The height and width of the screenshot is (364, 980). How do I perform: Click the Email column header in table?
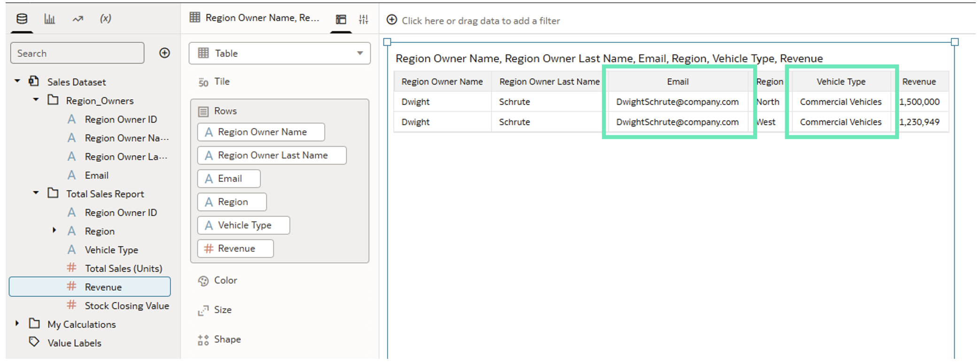click(677, 82)
